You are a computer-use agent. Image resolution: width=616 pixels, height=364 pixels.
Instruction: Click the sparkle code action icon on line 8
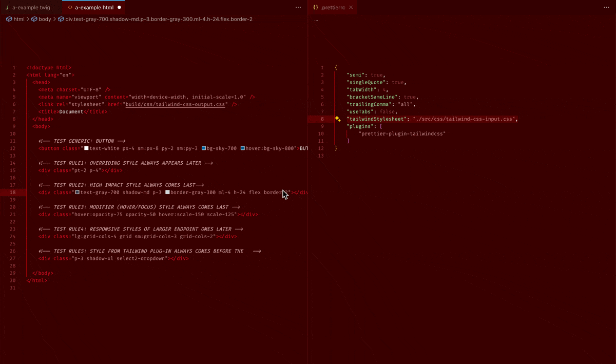tap(337, 119)
